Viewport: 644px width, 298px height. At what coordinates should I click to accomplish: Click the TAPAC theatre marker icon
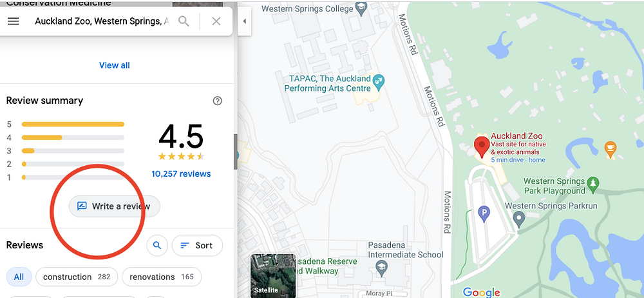[379, 83]
